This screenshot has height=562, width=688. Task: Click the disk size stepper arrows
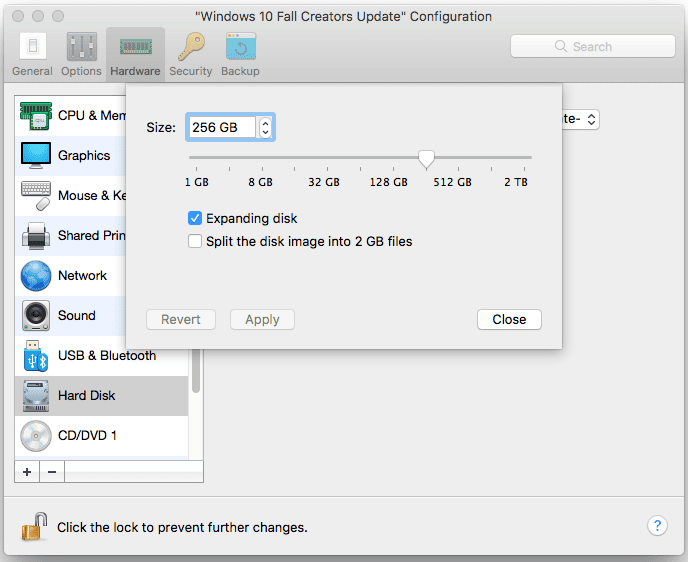point(265,127)
